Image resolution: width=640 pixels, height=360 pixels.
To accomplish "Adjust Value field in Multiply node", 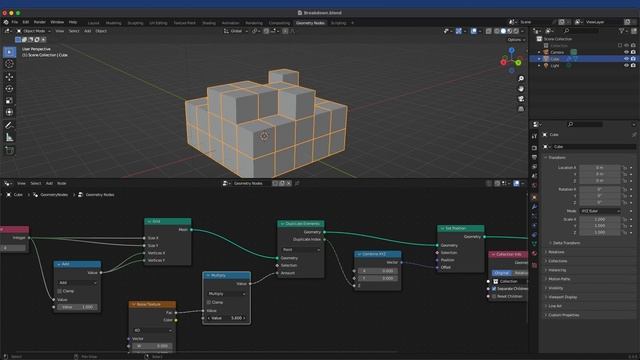I will 227,318.
